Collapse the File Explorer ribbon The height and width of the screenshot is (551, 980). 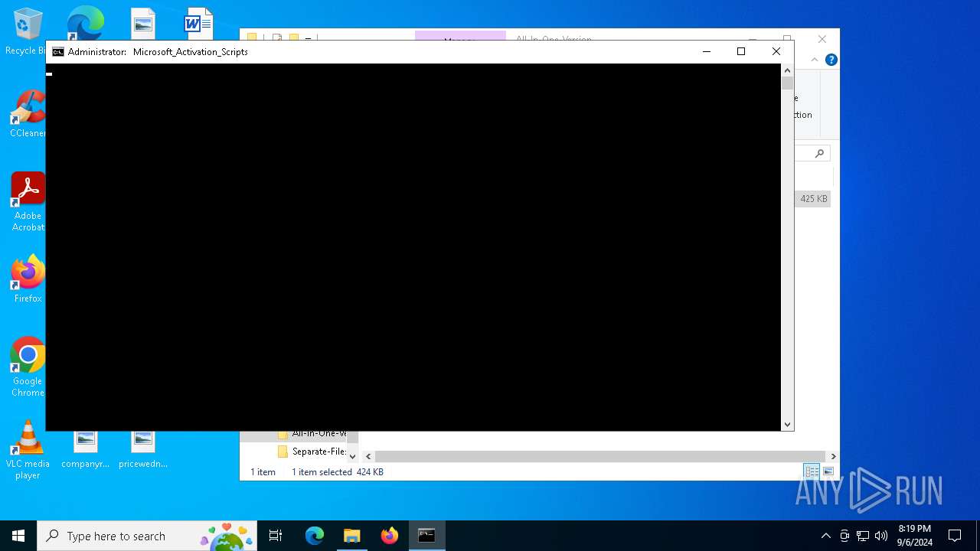click(814, 60)
